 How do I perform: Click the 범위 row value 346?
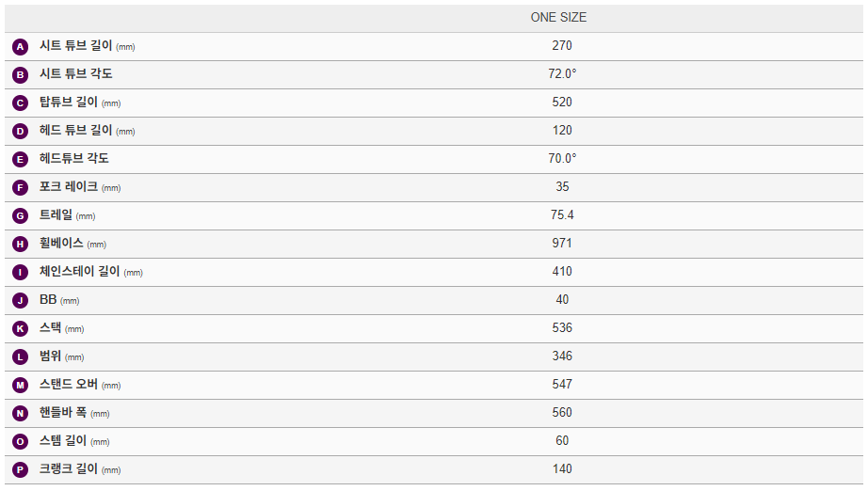tap(562, 356)
